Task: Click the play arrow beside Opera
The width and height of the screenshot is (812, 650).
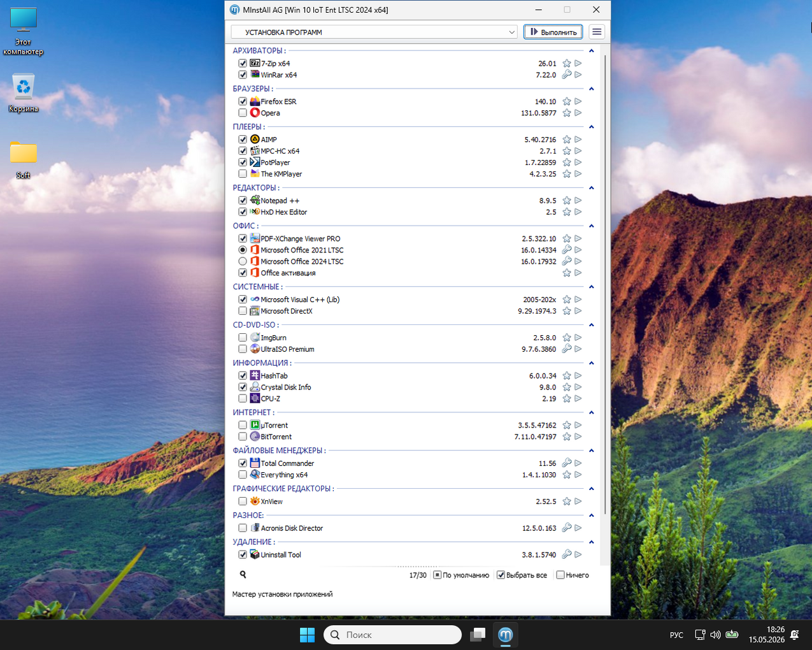Action: (x=578, y=113)
